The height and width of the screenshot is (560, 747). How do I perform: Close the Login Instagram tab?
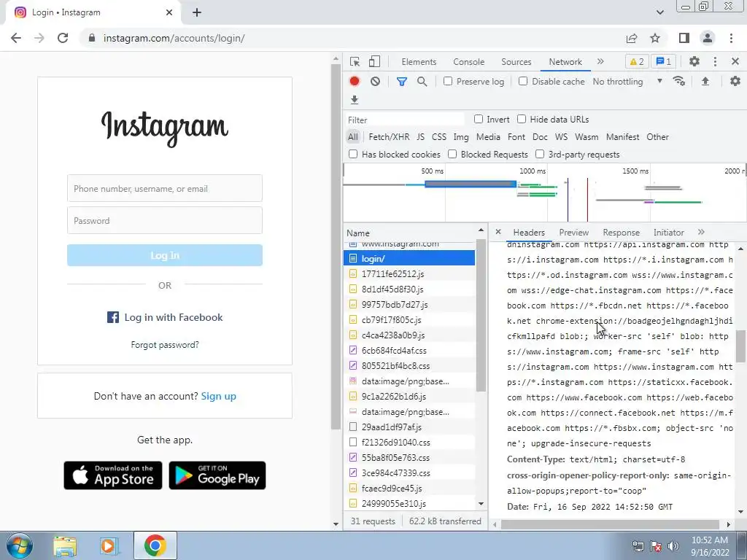(x=169, y=13)
